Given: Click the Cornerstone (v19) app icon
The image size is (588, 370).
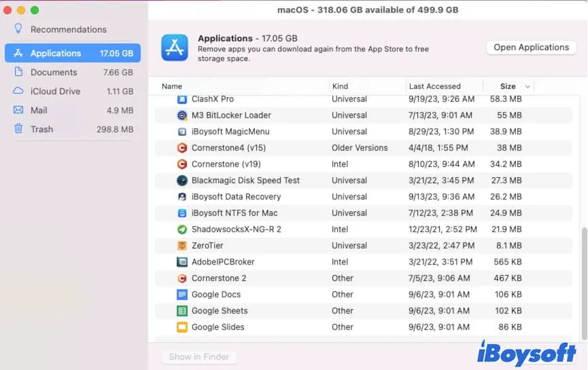Looking at the screenshot, I should 182,164.
